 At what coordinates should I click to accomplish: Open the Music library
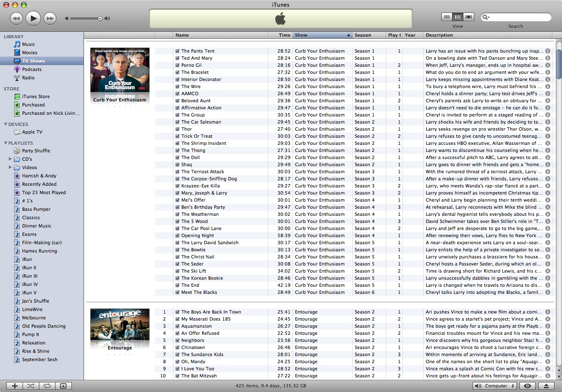point(28,44)
